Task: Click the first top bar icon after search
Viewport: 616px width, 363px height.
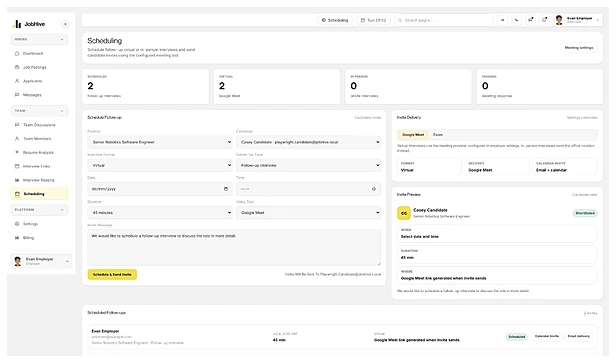Action: pyautogui.click(x=502, y=20)
